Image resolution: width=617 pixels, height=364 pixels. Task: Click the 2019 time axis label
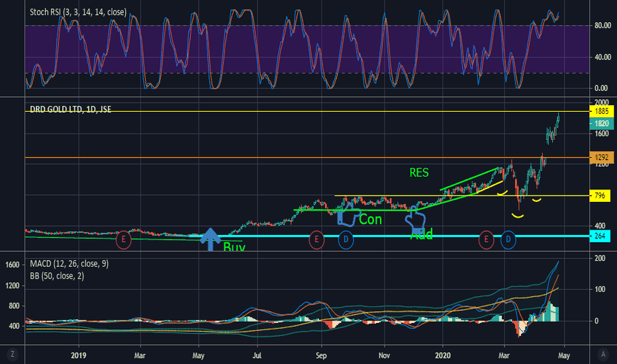click(79, 355)
